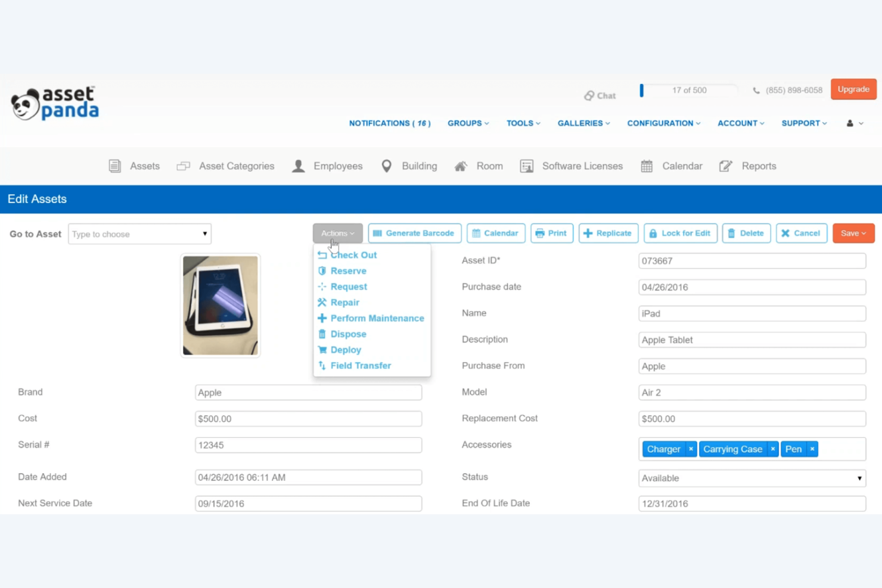Expand the Configuration menu
This screenshot has width=882, height=588.
click(x=664, y=123)
